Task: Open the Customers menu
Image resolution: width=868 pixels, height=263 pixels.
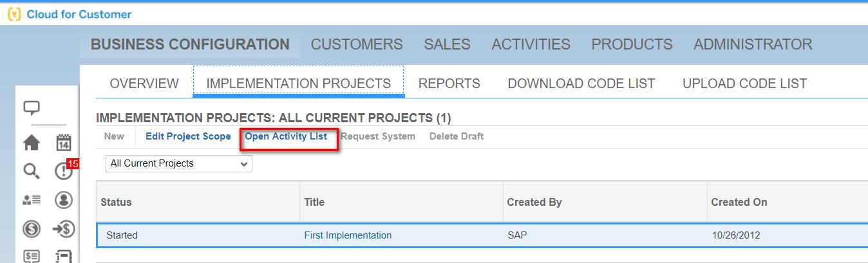Action: point(357,44)
